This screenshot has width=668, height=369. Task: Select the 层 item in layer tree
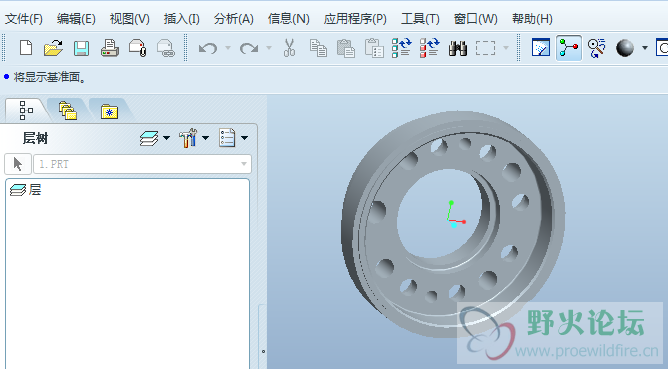pos(26,190)
